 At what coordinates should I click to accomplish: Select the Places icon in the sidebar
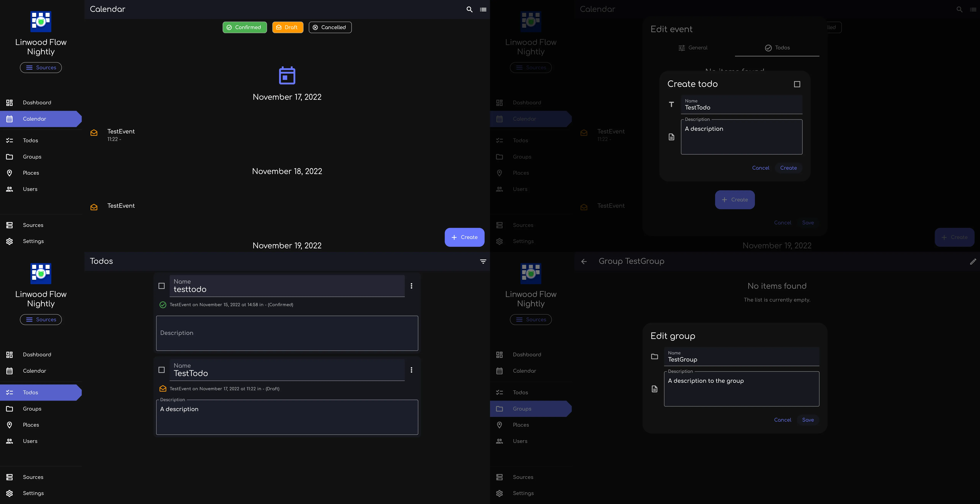click(x=10, y=173)
